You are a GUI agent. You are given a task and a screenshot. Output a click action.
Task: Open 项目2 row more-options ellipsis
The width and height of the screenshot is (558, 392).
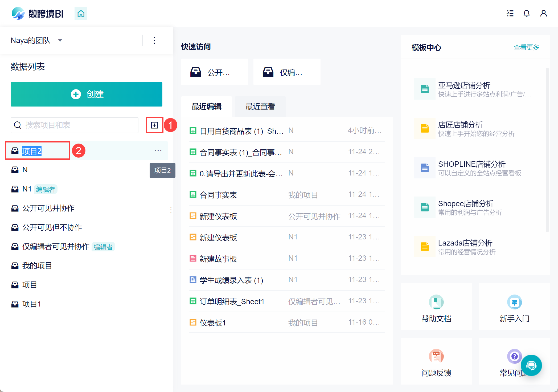click(x=158, y=151)
